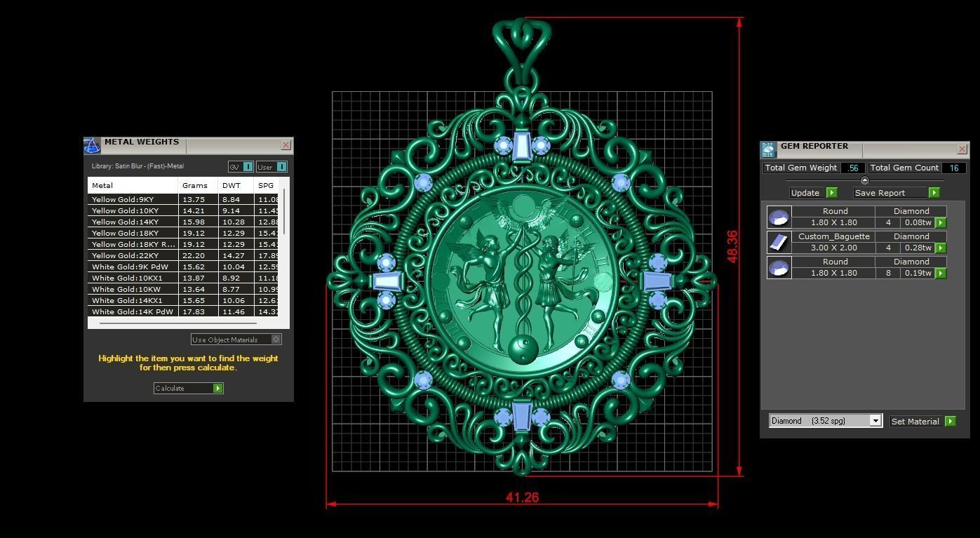Click the Custom_Baguette gem thumbnail
The image size is (980, 538).
pyautogui.click(x=779, y=242)
